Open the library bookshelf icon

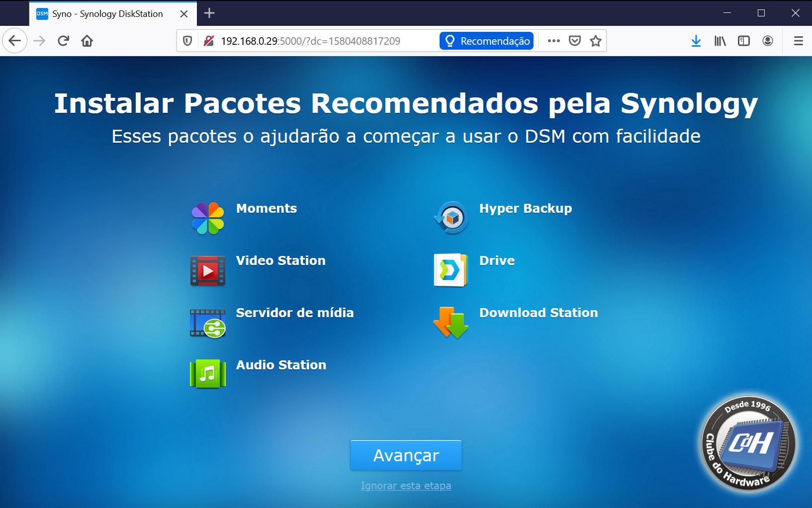(x=720, y=41)
